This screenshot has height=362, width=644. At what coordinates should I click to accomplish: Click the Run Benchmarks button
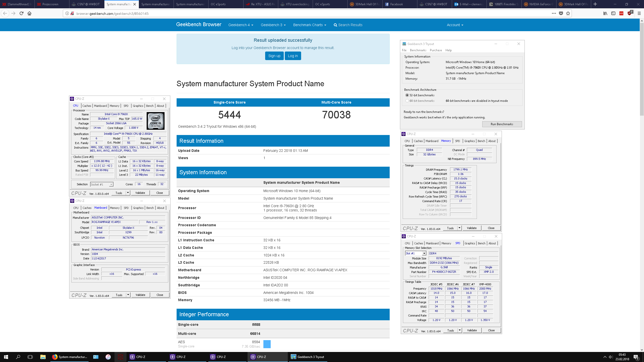tap(502, 124)
